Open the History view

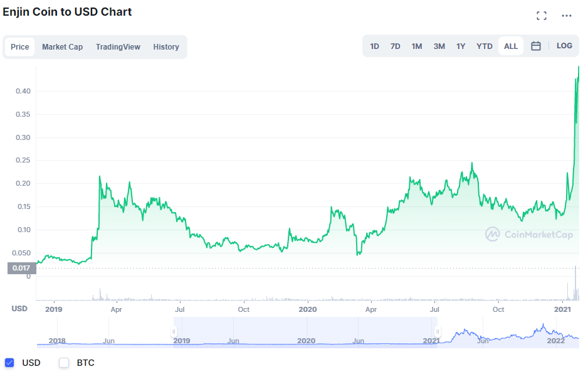click(x=165, y=46)
